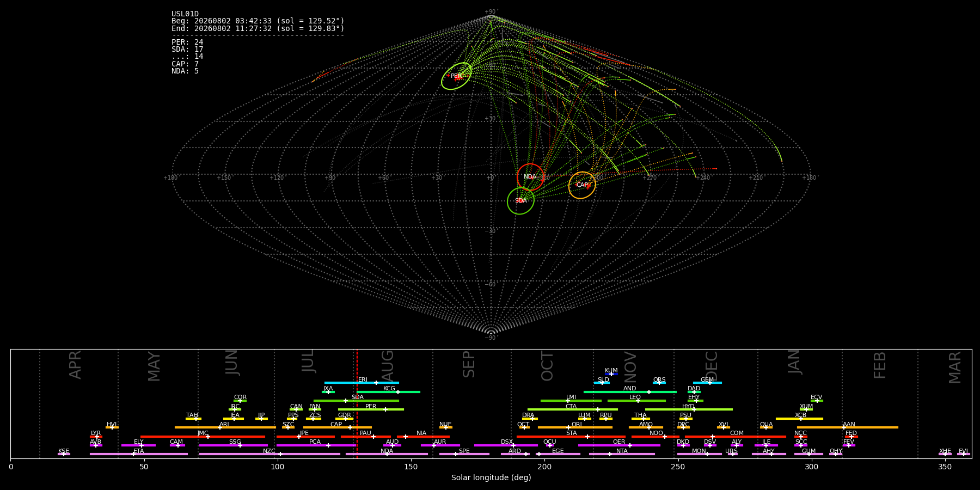Click the ERI cyan shower bar

(x=362, y=383)
